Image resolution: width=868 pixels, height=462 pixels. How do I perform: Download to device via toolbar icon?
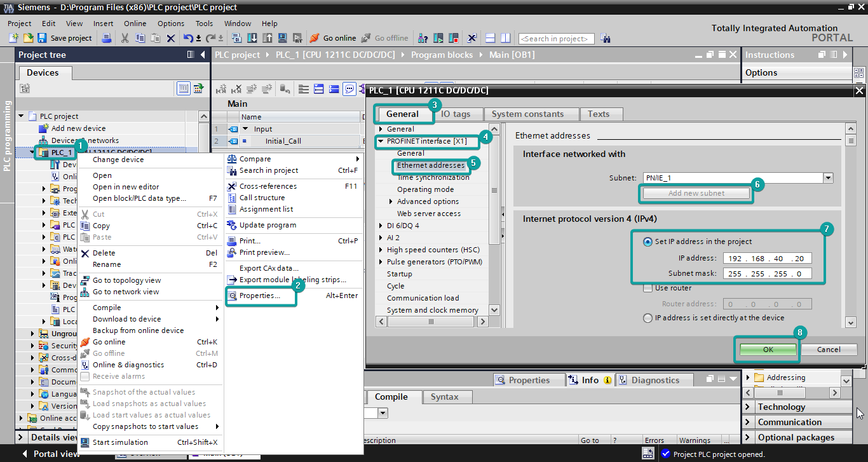(x=252, y=38)
